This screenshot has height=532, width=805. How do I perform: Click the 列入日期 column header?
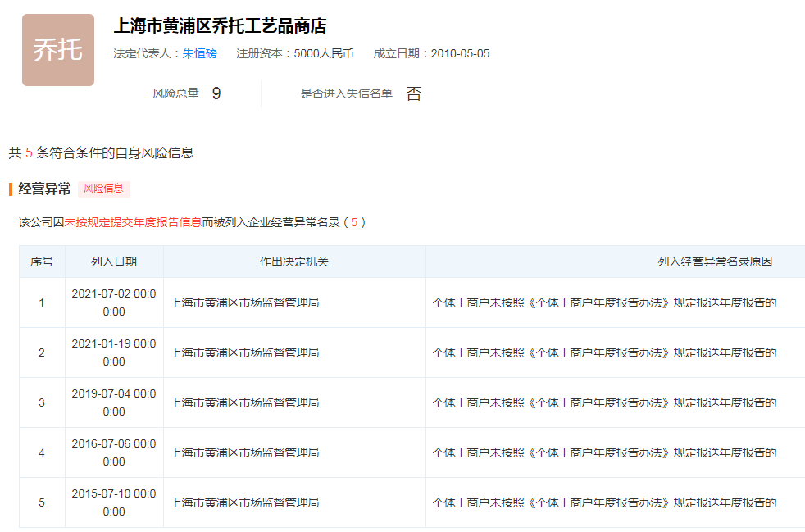click(x=114, y=261)
